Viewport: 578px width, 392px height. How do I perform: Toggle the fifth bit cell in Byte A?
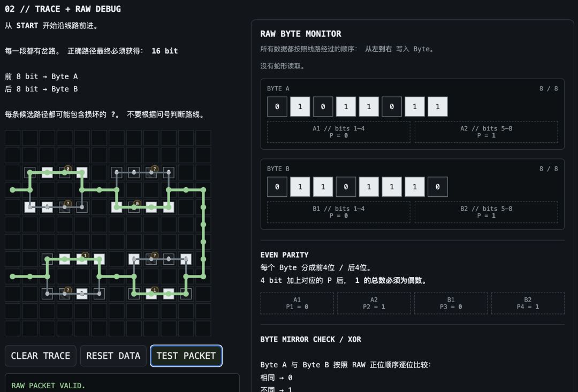point(369,107)
